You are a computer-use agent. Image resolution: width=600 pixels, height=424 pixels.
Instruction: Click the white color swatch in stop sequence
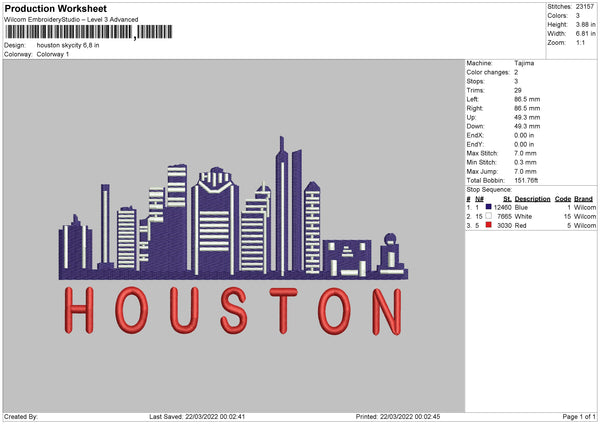click(488, 216)
